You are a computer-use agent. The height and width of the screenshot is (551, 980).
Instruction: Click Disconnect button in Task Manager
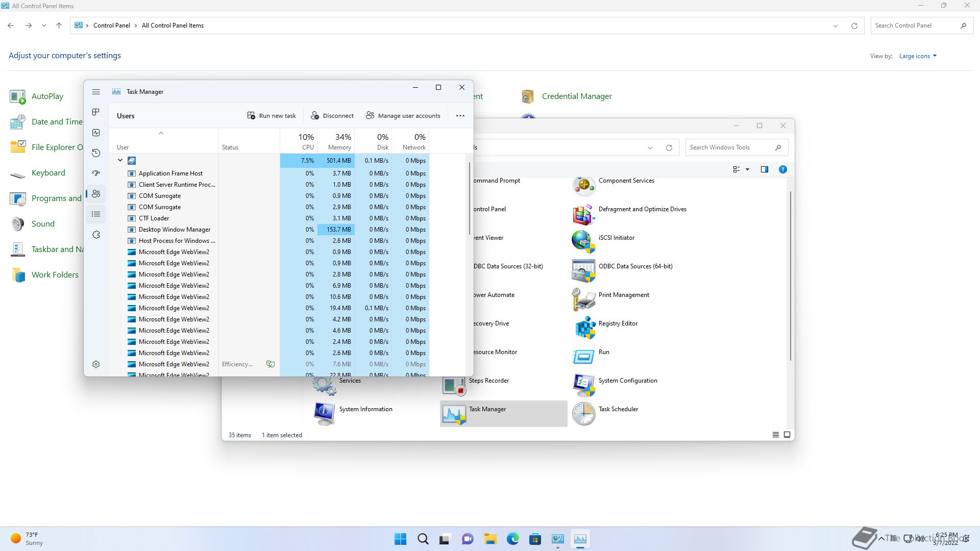(332, 116)
